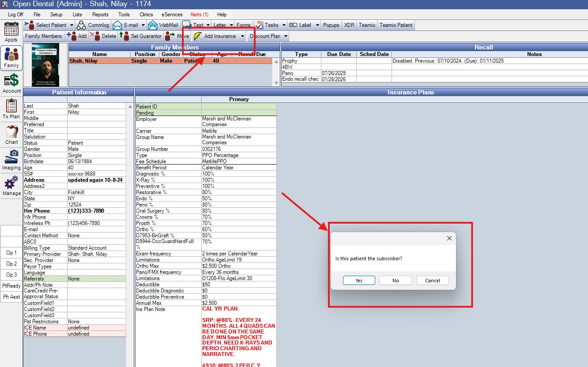Click the Prophy recall row

(434, 61)
